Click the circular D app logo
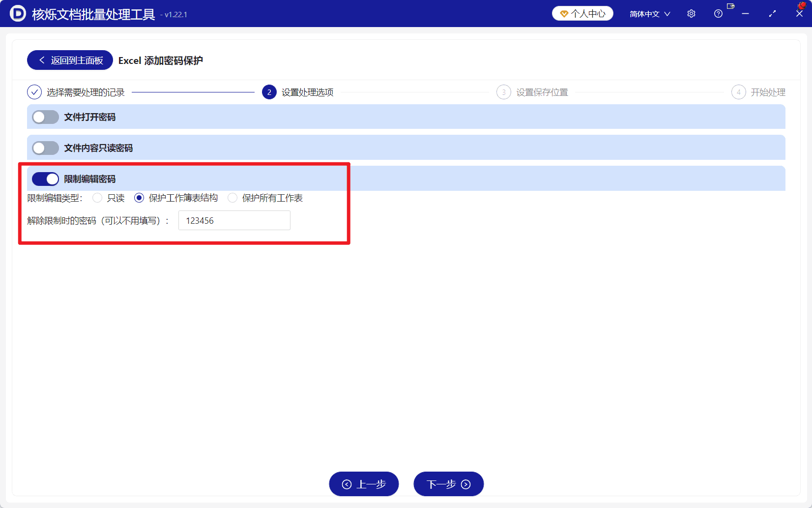 pos(17,14)
